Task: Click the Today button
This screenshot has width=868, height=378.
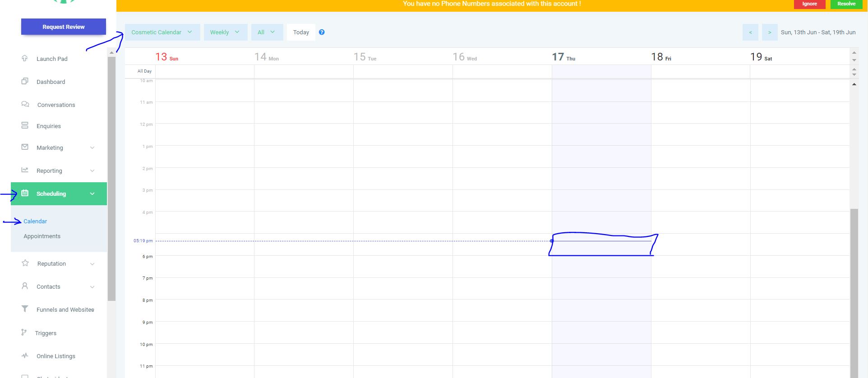Action: 301,32
